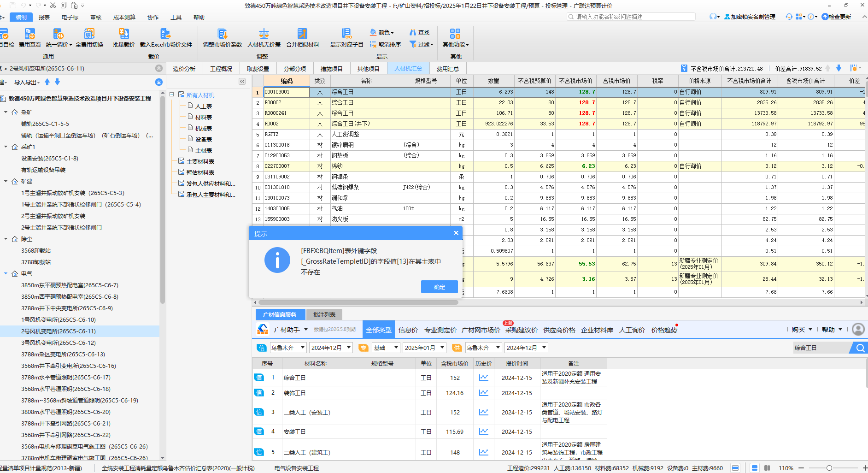Open 乌鲁木齐 region dropdown for 信息价

287,348
